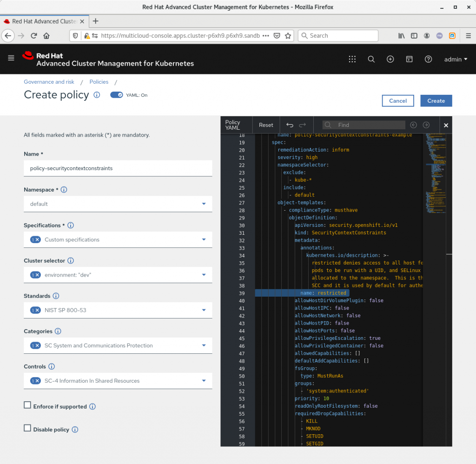This screenshot has height=464, width=476.
Task: Go to previous Find match arrow
Action: click(x=413, y=125)
